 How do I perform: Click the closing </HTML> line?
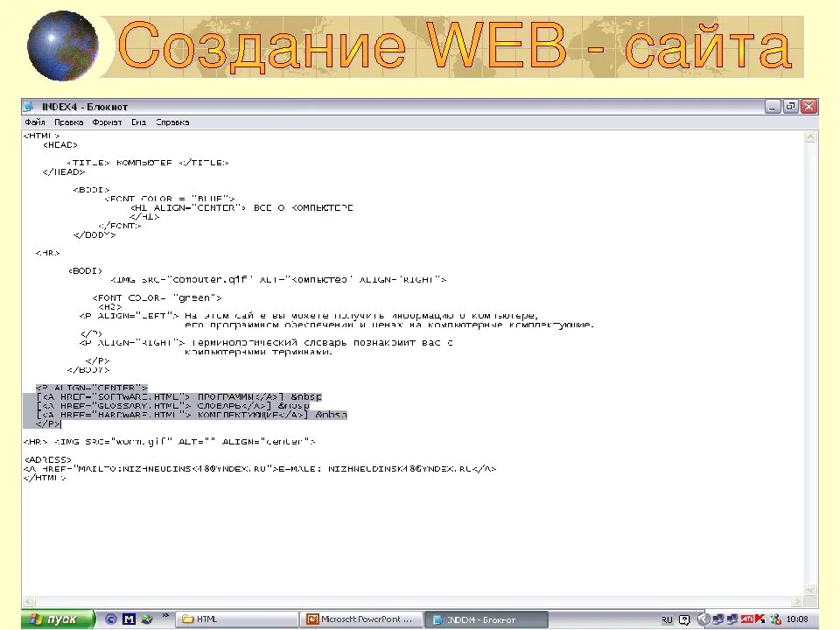click(x=45, y=478)
